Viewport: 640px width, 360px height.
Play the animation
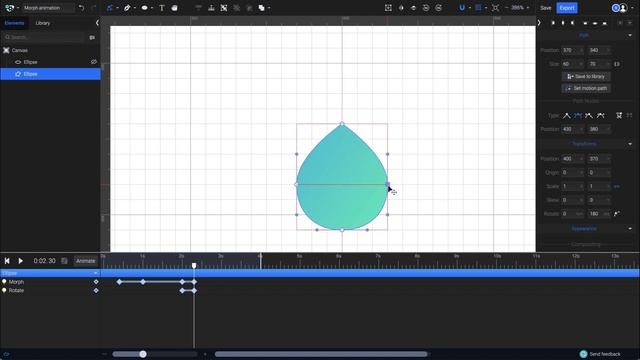pyautogui.click(x=20, y=261)
